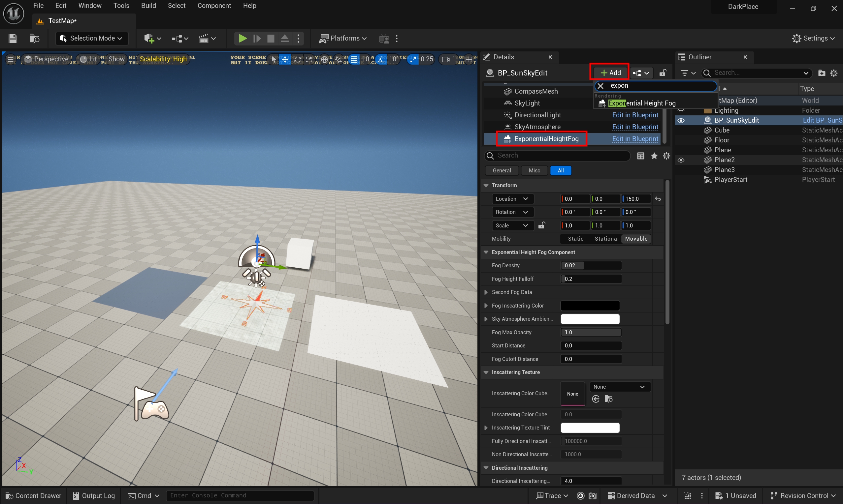The image size is (843, 504).
Task: Click the favorites star icon in Details
Action: pyautogui.click(x=654, y=156)
